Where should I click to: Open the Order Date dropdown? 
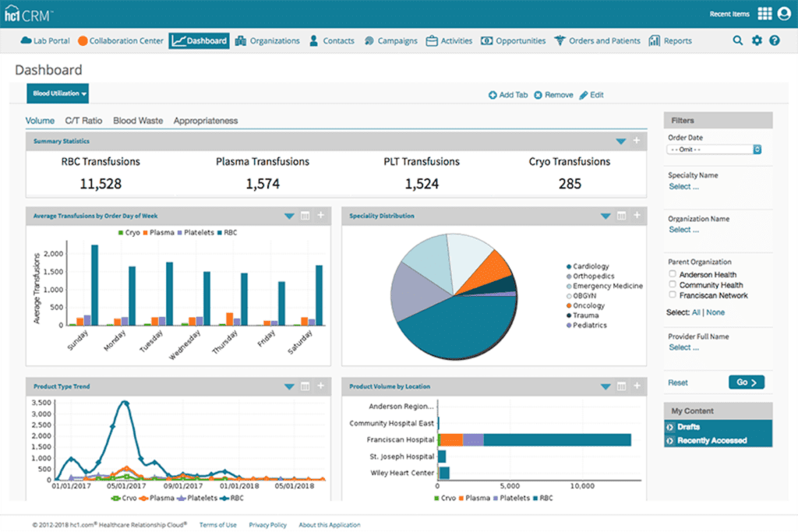(x=714, y=149)
